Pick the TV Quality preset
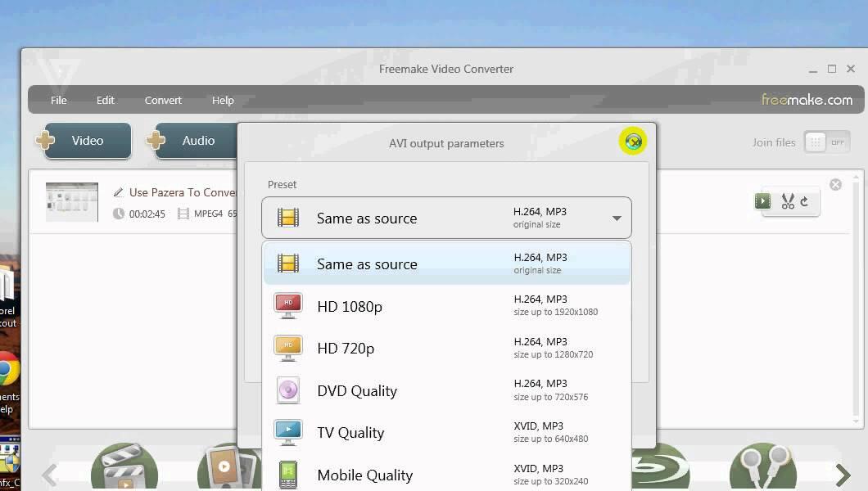This screenshot has width=868, height=491. (x=446, y=433)
